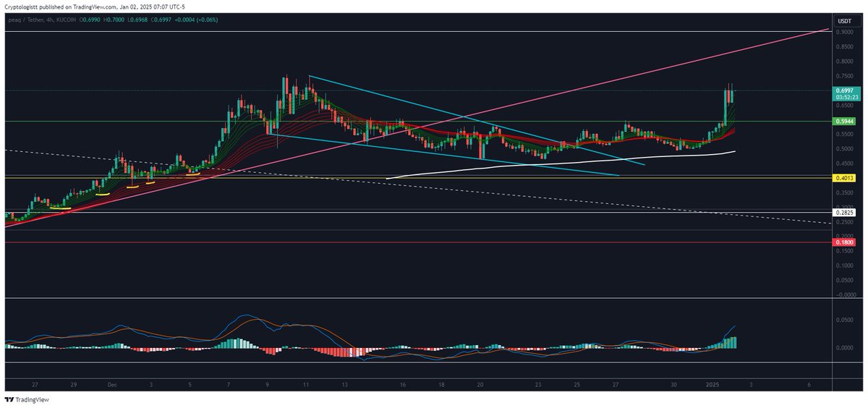Select the white 0.2825 price label
Image resolution: width=868 pixels, height=408 pixels.
[x=844, y=213]
